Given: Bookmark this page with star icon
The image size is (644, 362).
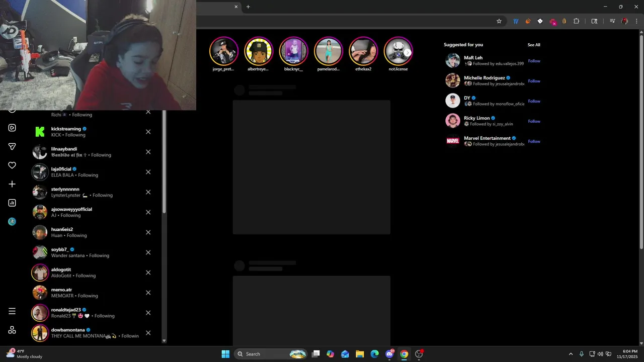Looking at the screenshot, I should point(499,21).
